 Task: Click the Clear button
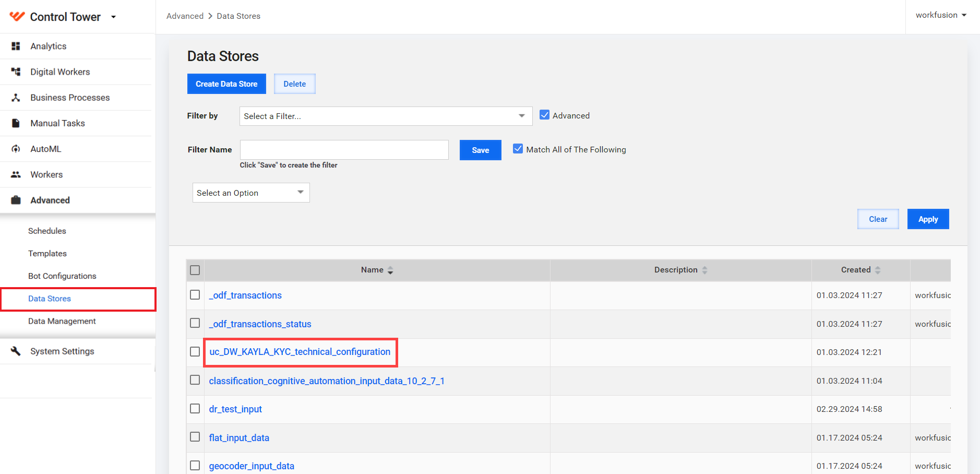tap(878, 219)
